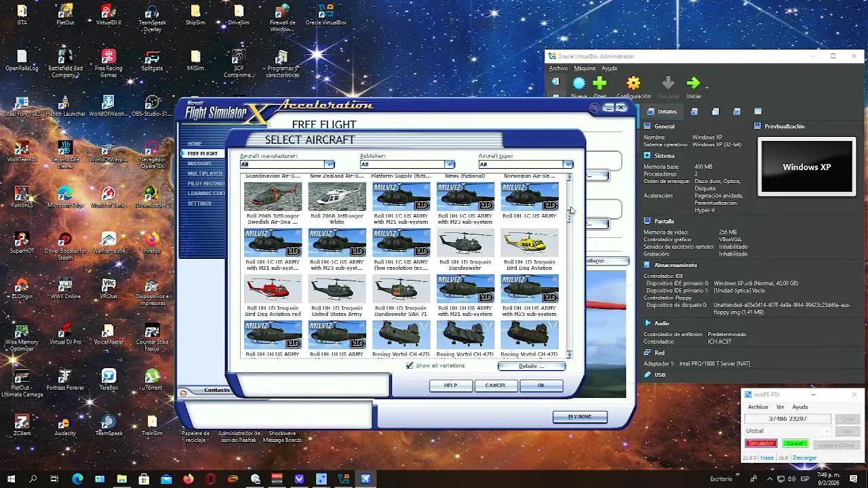Open World of Tanks desktop shortcut
This screenshot has width=868, height=488.
(x=108, y=197)
